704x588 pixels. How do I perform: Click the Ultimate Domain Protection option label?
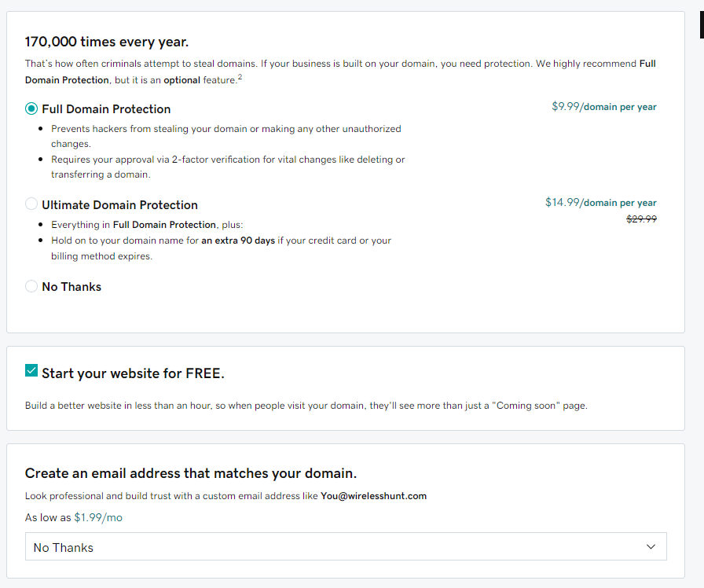pos(119,205)
